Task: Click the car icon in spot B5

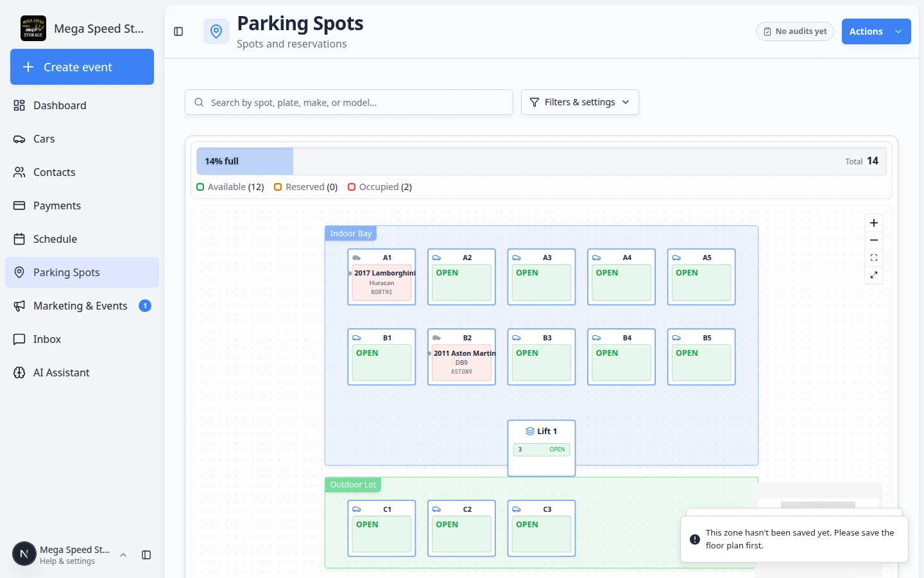Action: (676, 338)
